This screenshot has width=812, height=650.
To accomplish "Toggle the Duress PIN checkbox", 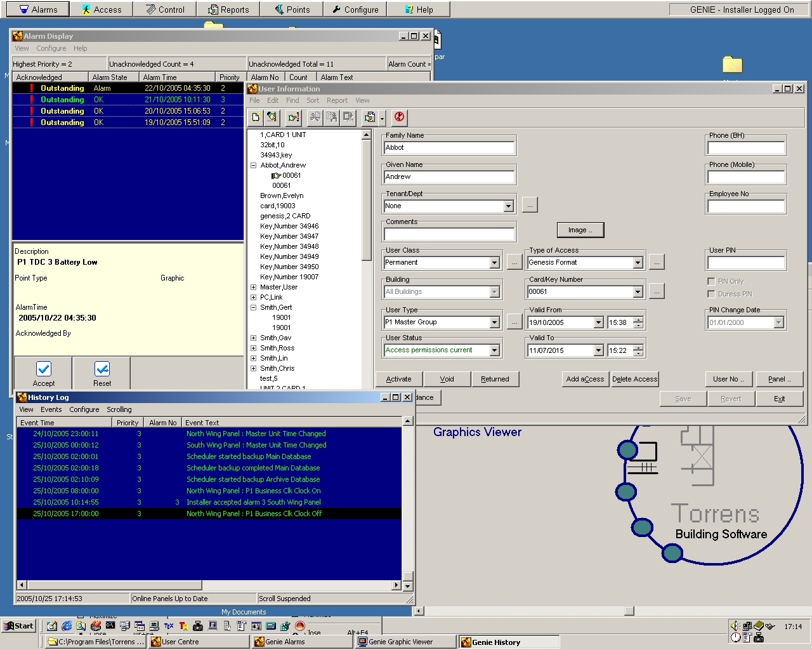I will tap(711, 294).
